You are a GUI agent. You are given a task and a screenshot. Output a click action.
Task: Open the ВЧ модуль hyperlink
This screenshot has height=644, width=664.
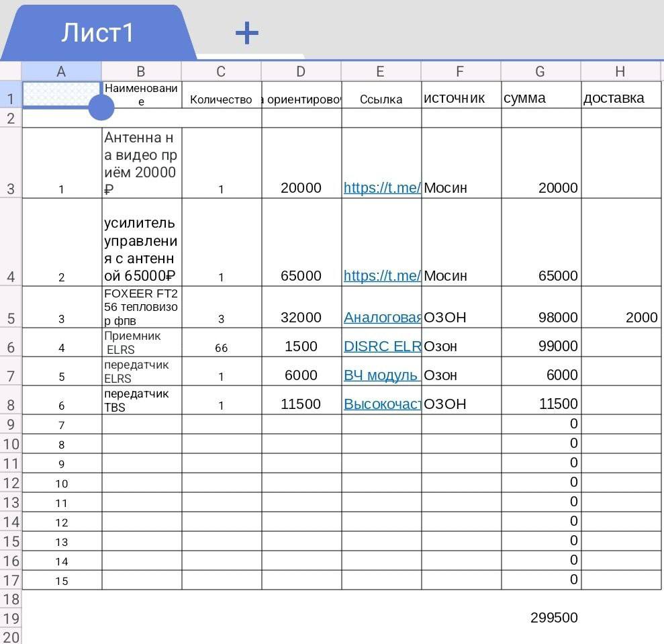click(x=381, y=375)
